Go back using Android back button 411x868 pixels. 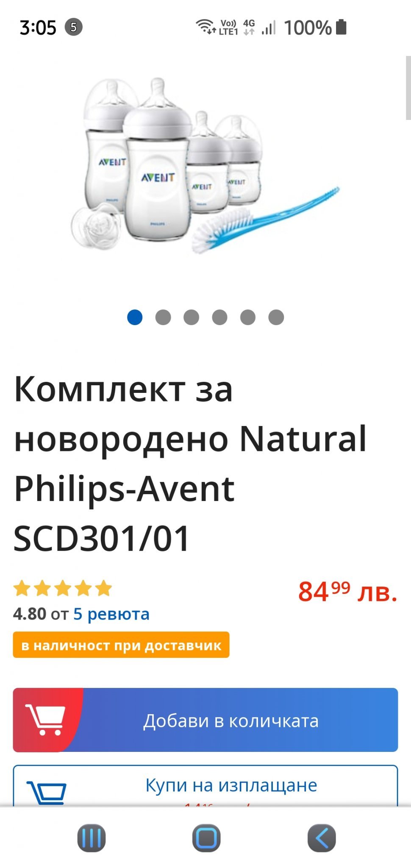(x=322, y=838)
